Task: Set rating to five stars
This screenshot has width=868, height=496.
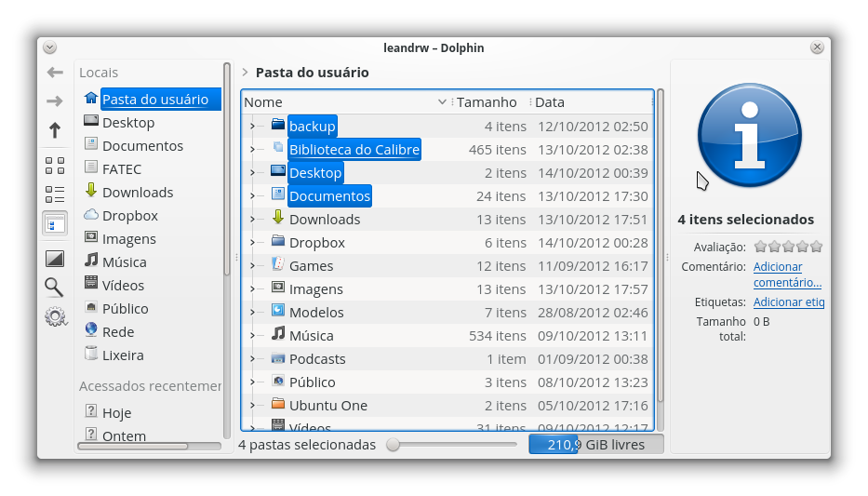Action: 816,247
